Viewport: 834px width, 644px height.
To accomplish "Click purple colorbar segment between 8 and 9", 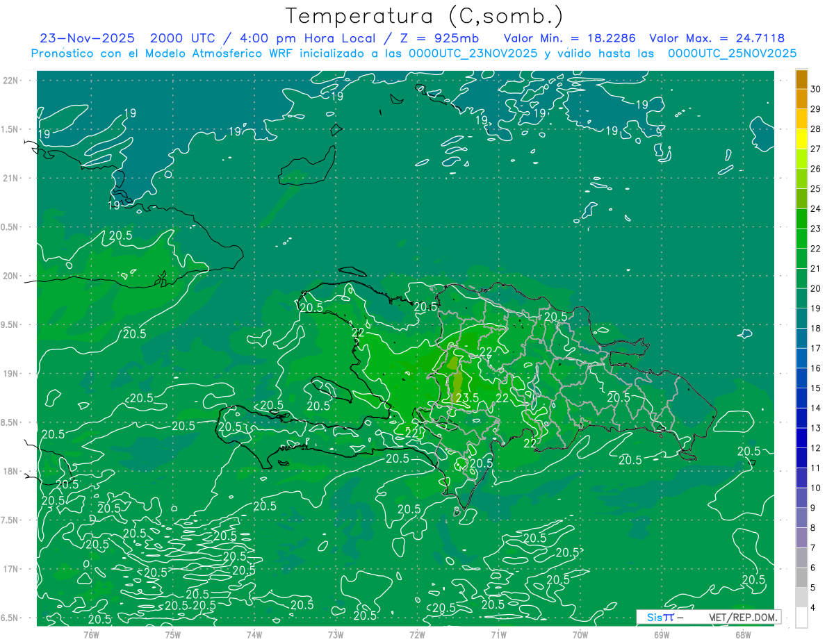I will point(801,518).
